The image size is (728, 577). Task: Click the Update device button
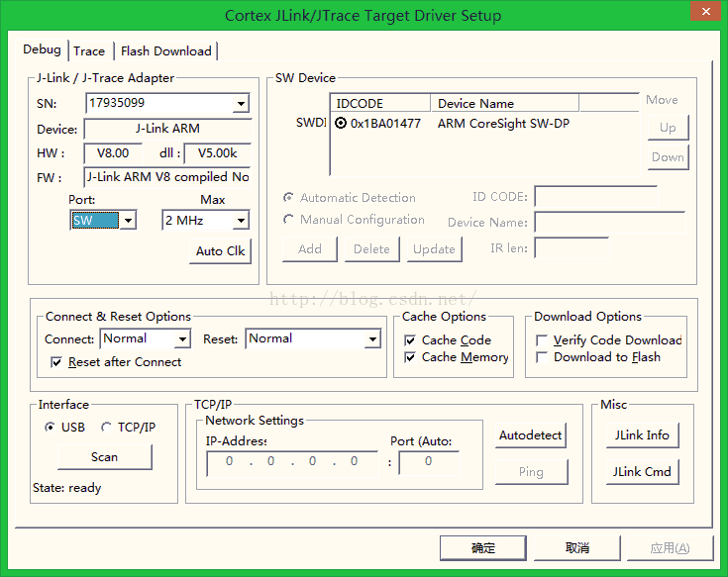[434, 249]
